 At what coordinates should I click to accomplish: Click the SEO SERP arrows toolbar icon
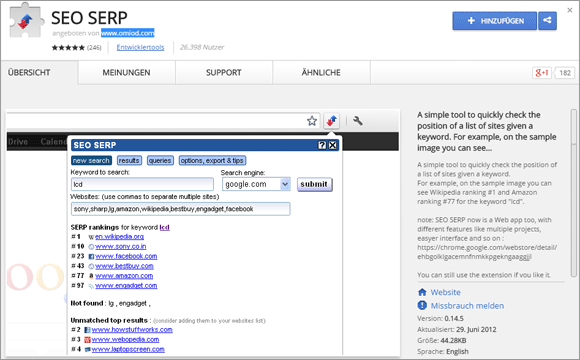pyautogui.click(x=331, y=121)
